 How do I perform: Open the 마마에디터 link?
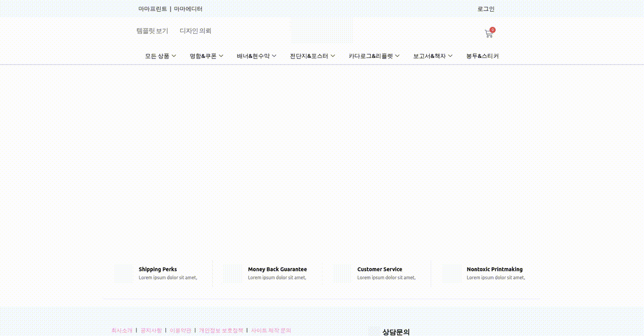pos(188,9)
